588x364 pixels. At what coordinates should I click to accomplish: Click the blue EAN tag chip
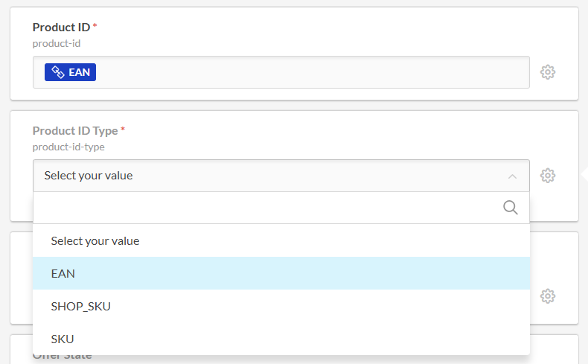(71, 72)
